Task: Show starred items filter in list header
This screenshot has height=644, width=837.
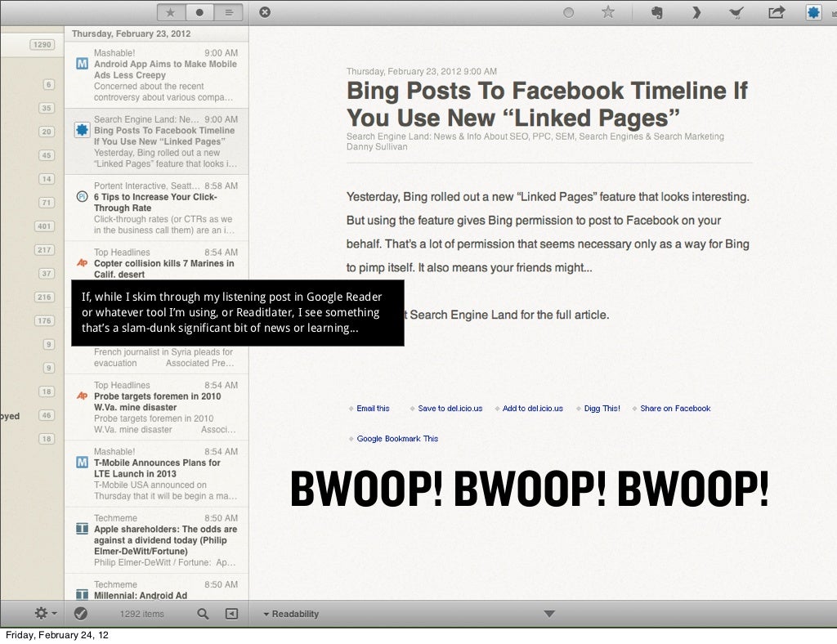Action: [171, 12]
